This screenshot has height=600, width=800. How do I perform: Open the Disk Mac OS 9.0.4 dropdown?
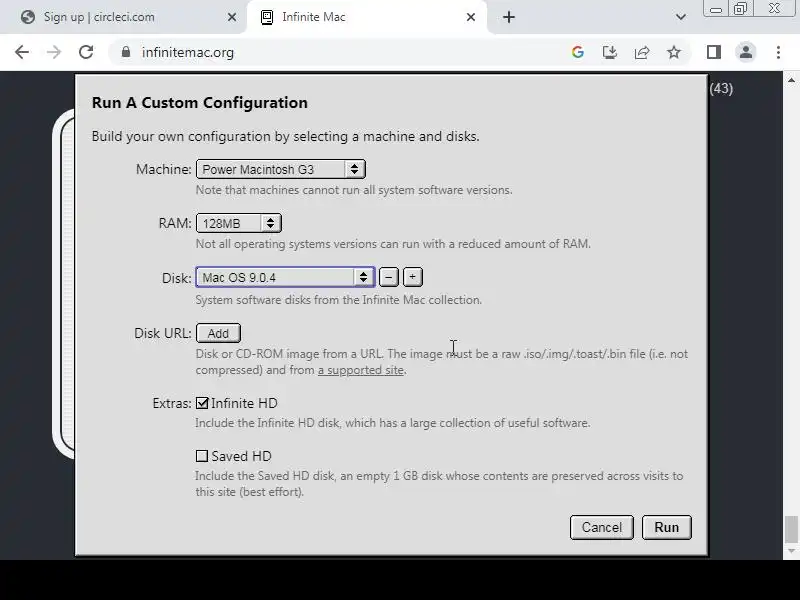click(285, 278)
